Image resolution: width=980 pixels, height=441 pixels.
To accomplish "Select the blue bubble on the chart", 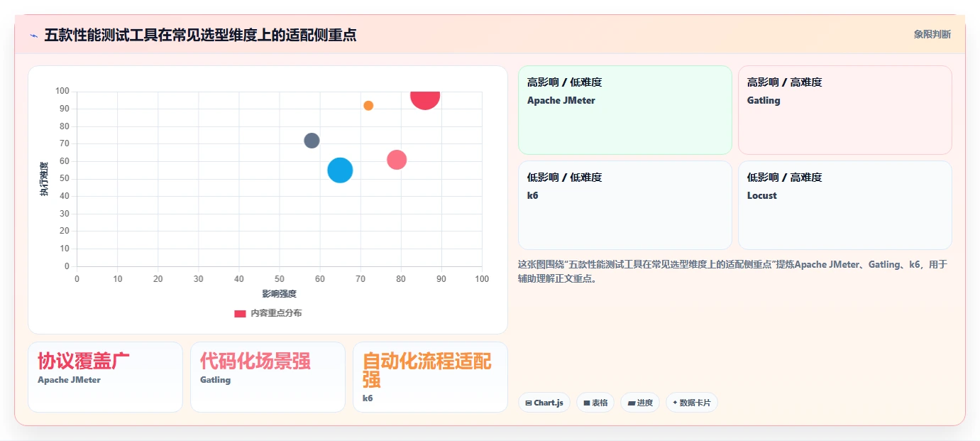I will [340, 170].
